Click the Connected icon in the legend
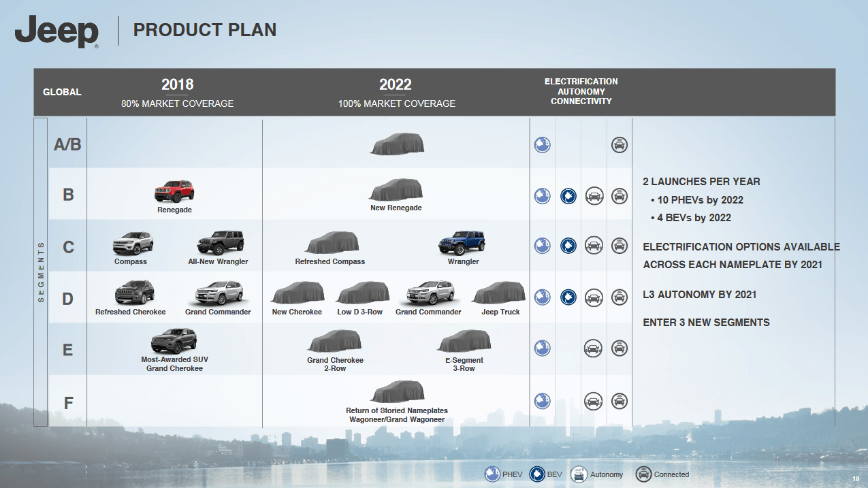 coord(643,474)
